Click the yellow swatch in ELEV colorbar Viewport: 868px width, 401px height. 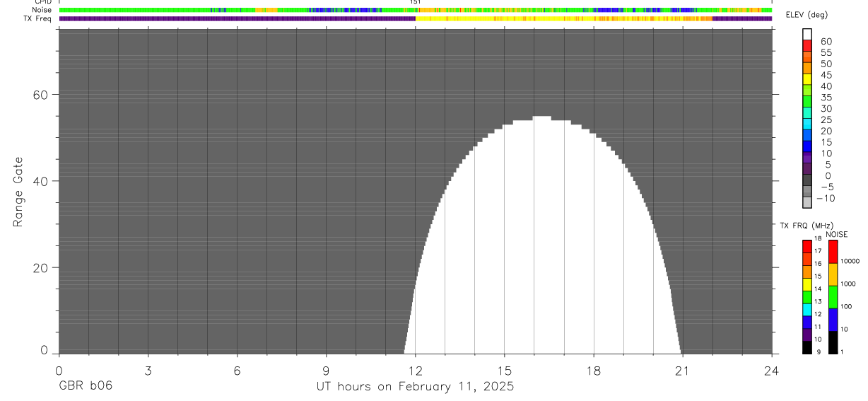tap(808, 80)
